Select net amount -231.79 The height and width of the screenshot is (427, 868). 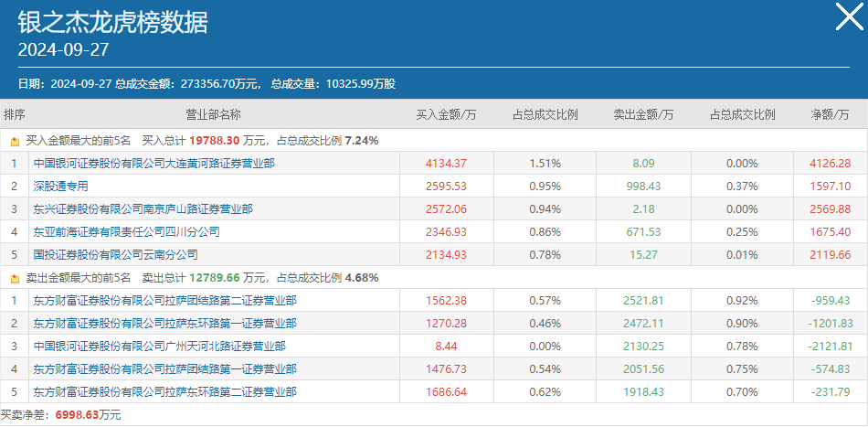click(830, 392)
